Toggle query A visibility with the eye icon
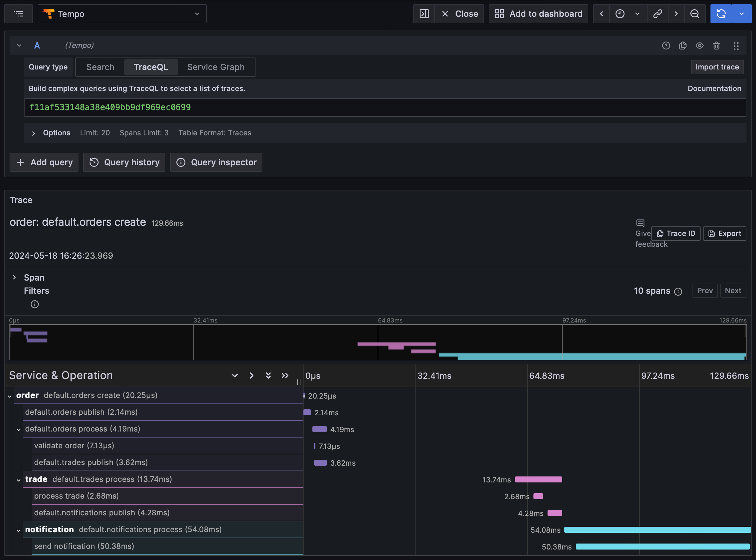 pos(700,46)
